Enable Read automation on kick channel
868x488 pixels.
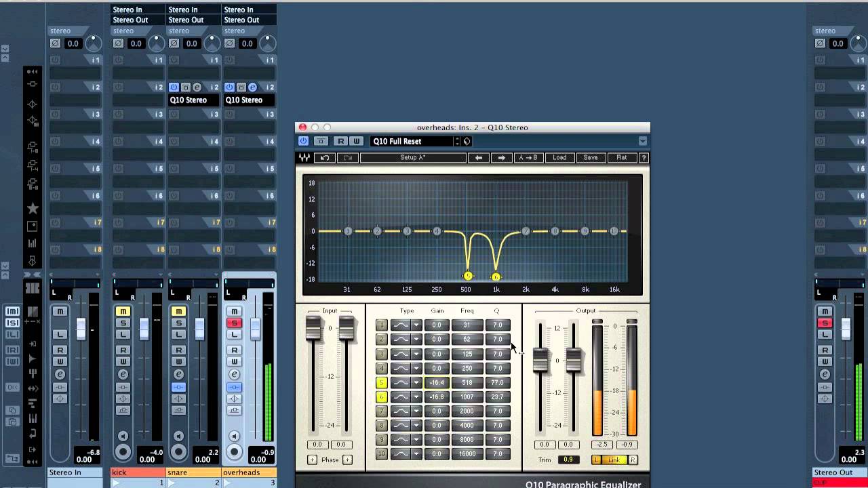pos(123,350)
